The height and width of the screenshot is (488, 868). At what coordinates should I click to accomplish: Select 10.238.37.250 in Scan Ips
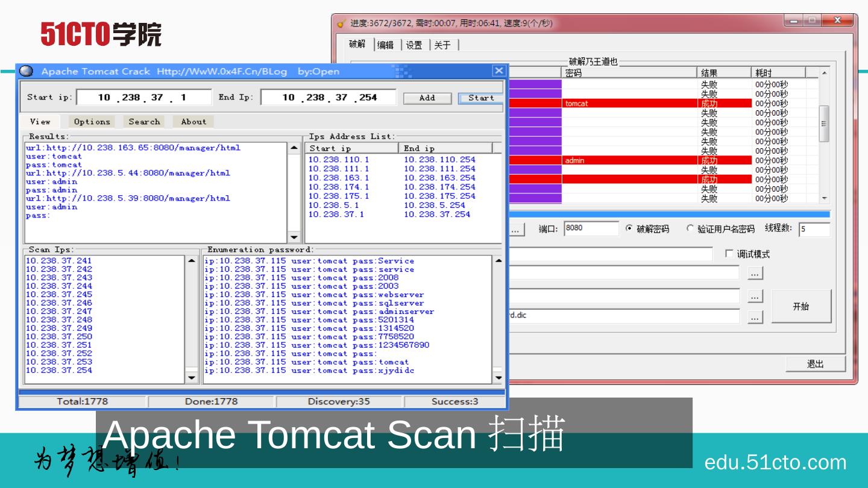pyautogui.click(x=59, y=337)
